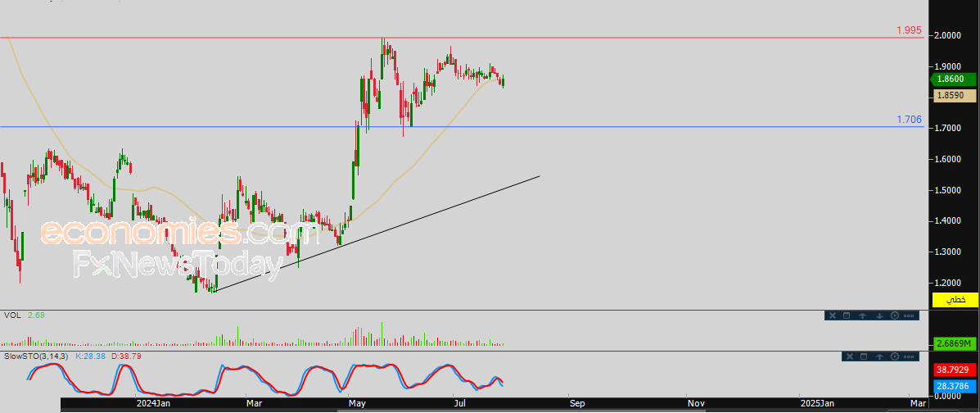Click the VOL indicator label
Image resolution: width=980 pixels, height=413 pixels.
click(12, 315)
